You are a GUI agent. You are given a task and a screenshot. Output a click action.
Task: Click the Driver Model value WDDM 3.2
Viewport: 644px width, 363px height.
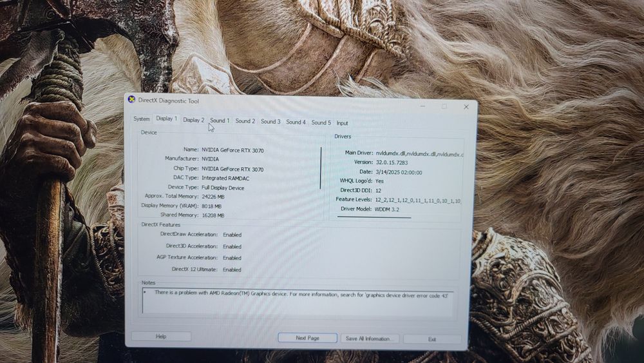click(388, 210)
